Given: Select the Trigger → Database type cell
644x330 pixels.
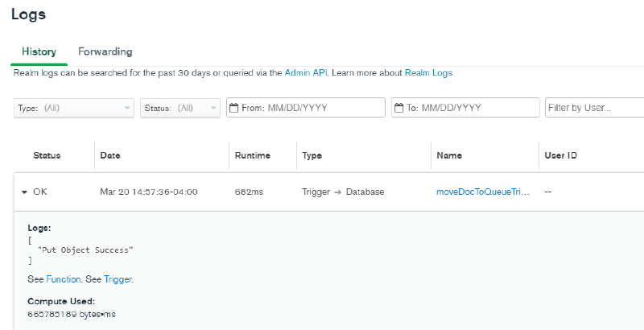Looking at the screenshot, I should (343, 192).
